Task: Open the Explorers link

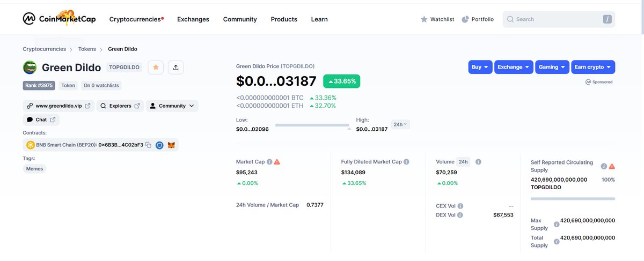Action: pos(120,106)
